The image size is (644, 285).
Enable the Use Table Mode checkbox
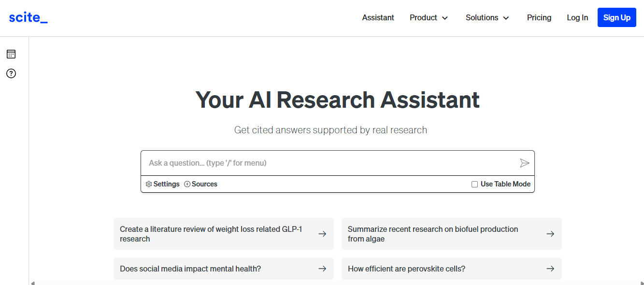pos(474,184)
